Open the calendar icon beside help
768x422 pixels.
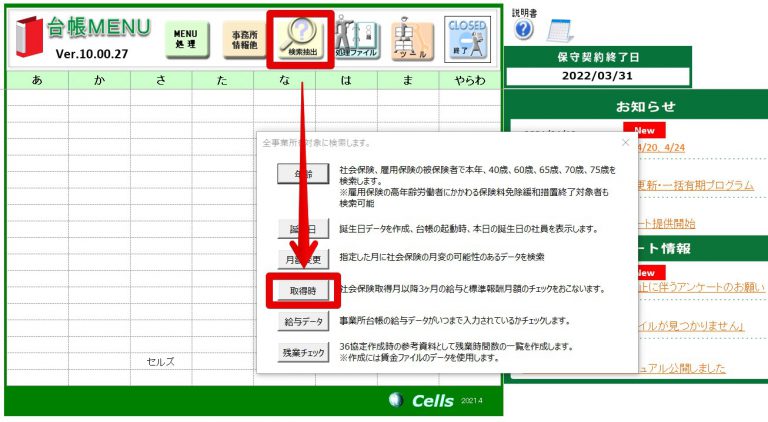tap(560, 30)
